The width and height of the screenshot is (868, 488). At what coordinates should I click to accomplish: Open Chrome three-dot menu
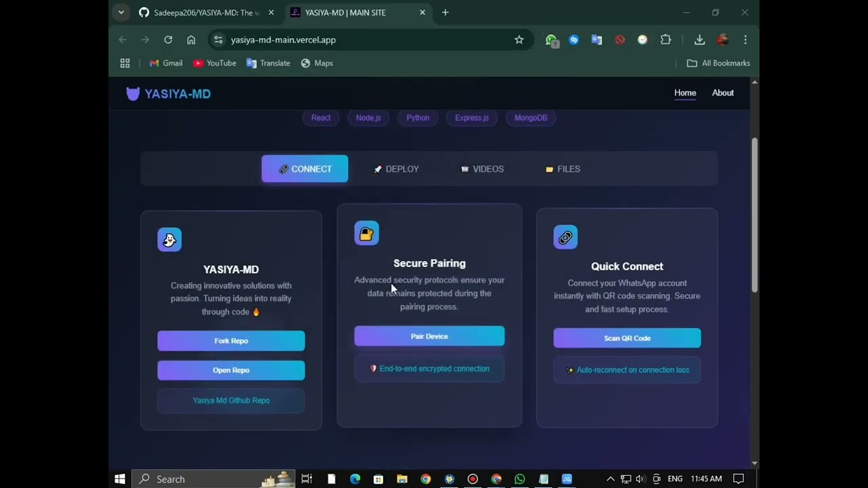(745, 40)
